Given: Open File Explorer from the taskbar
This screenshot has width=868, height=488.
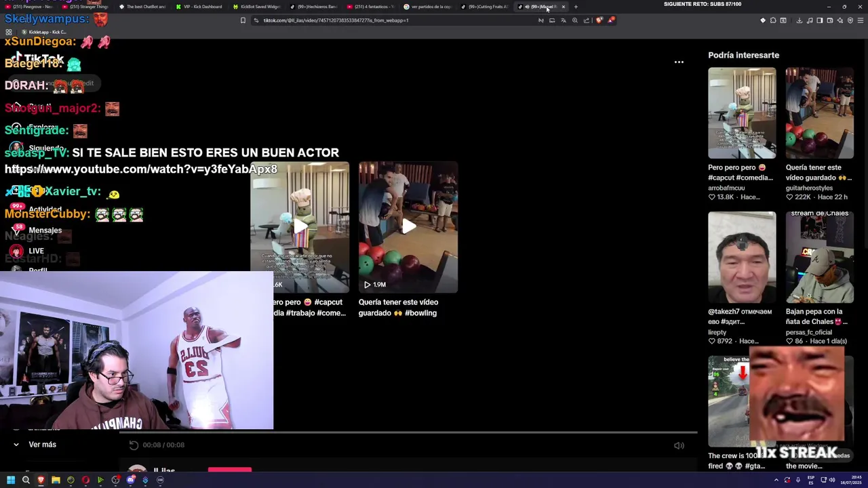Looking at the screenshot, I should [56, 480].
